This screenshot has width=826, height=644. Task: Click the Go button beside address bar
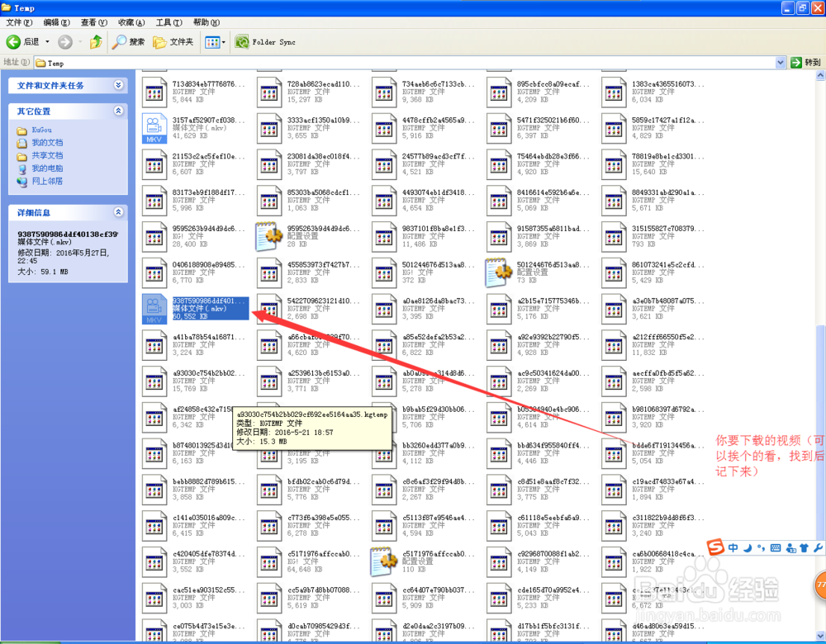point(806,62)
